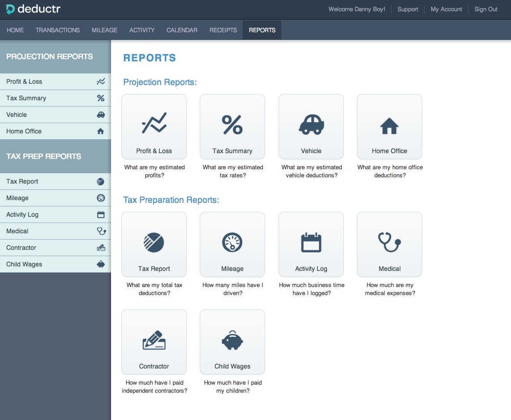Go to the HOME tab
This screenshot has height=420, width=511.
coord(15,30)
